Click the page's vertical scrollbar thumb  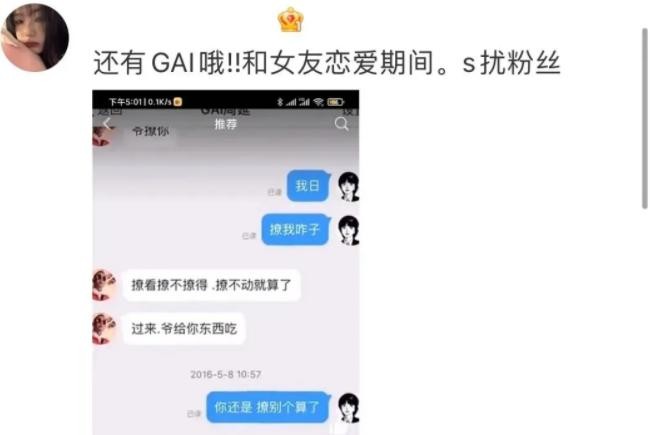coord(645,118)
